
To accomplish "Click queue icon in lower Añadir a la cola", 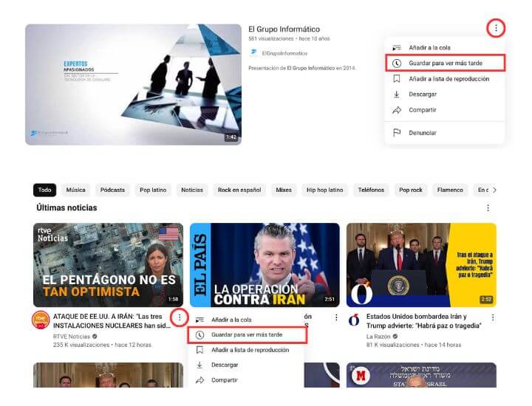I will (x=199, y=320).
